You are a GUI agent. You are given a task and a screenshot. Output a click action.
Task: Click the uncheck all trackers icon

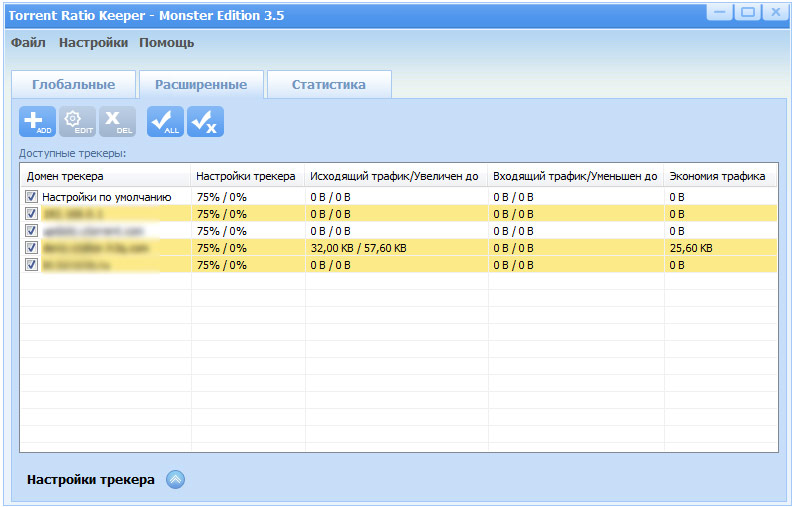click(205, 121)
